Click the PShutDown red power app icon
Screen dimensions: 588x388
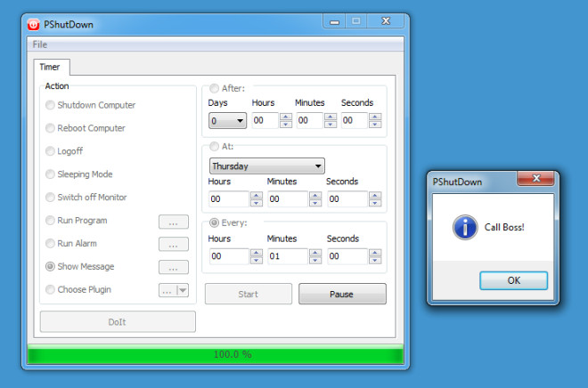(33, 25)
